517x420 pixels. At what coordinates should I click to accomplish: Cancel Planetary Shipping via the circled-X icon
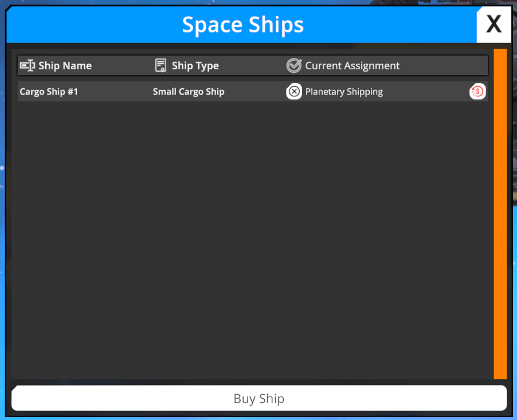[x=294, y=91]
